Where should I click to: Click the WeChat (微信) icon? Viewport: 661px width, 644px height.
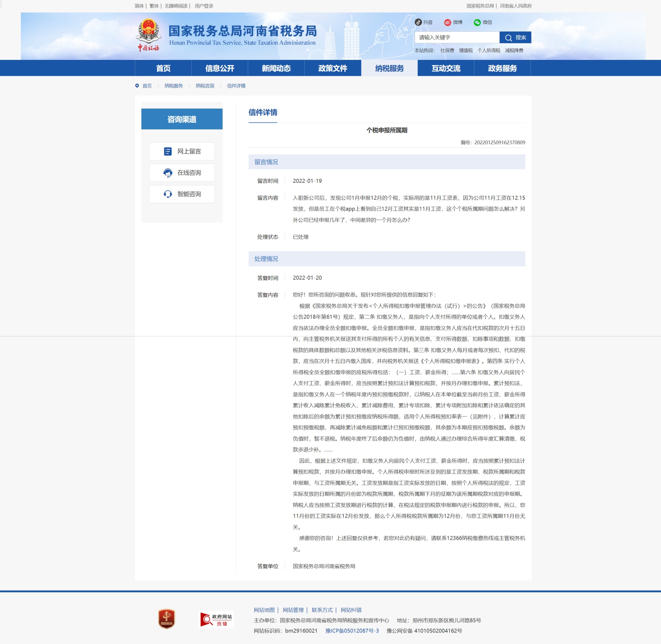coord(477,22)
